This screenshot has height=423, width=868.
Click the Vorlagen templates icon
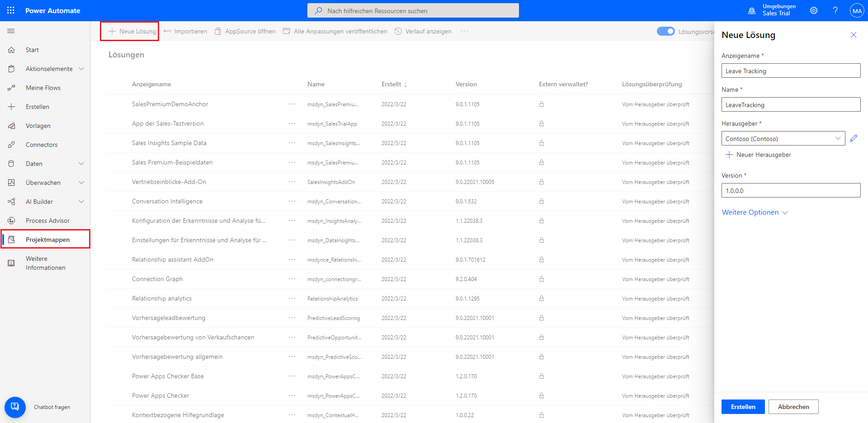tap(12, 126)
